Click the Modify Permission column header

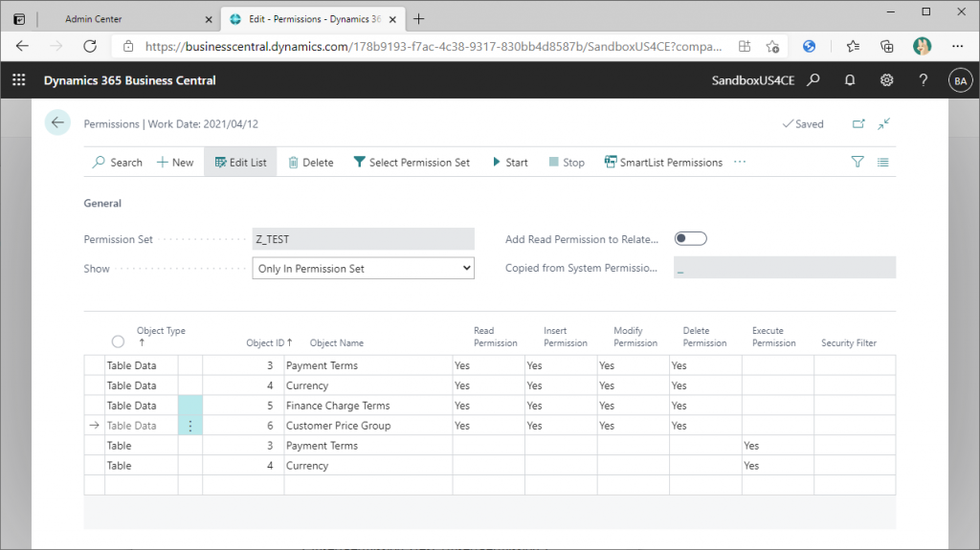tap(635, 337)
